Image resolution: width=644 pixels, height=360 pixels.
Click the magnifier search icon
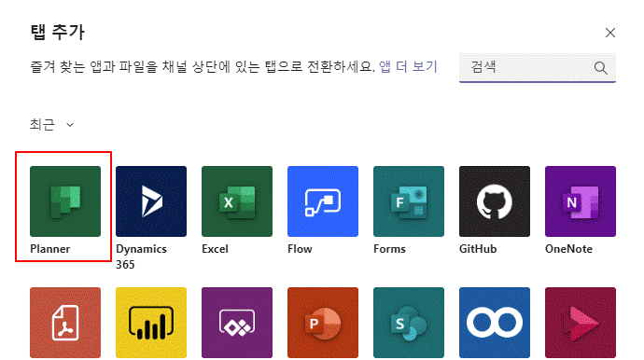(x=600, y=68)
